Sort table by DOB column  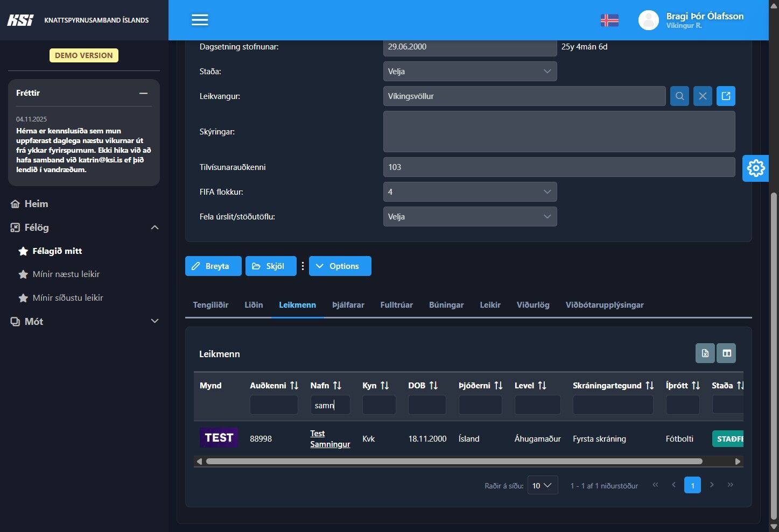(x=433, y=385)
